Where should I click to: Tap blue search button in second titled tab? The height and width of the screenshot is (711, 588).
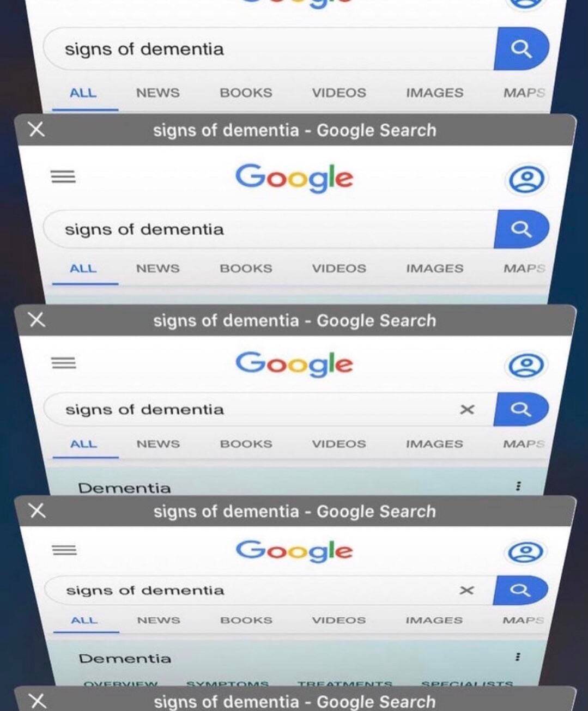520,409
